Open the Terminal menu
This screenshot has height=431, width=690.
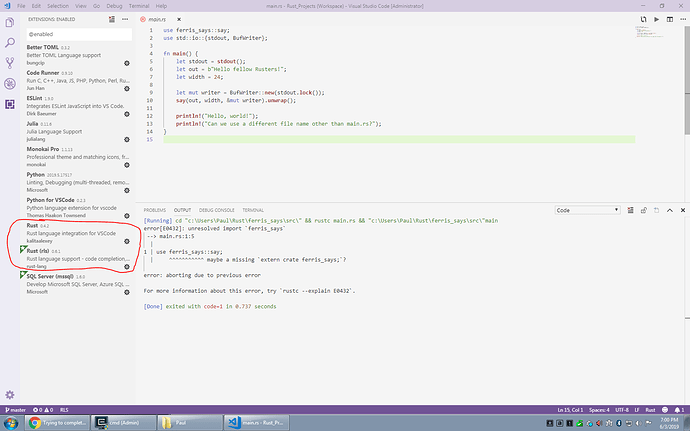[x=139, y=6]
